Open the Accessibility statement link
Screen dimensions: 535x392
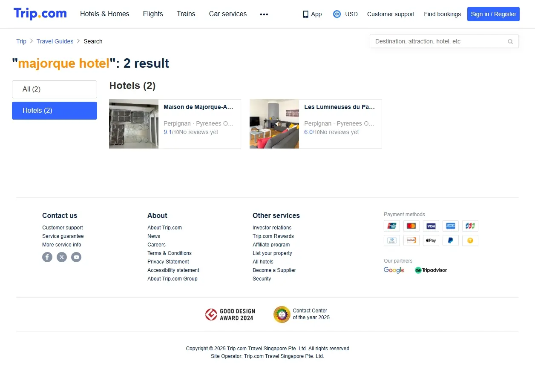(x=173, y=270)
